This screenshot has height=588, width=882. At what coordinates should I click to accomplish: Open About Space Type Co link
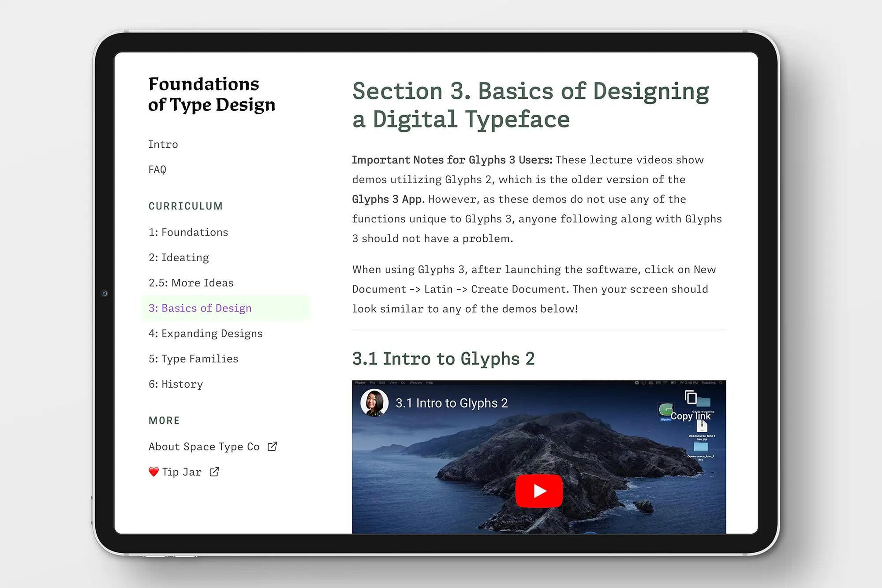(x=204, y=446)
